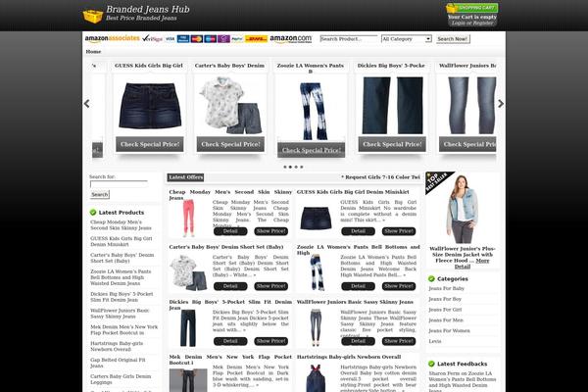Open Jeans For Men category

click(x=446, y=320)
